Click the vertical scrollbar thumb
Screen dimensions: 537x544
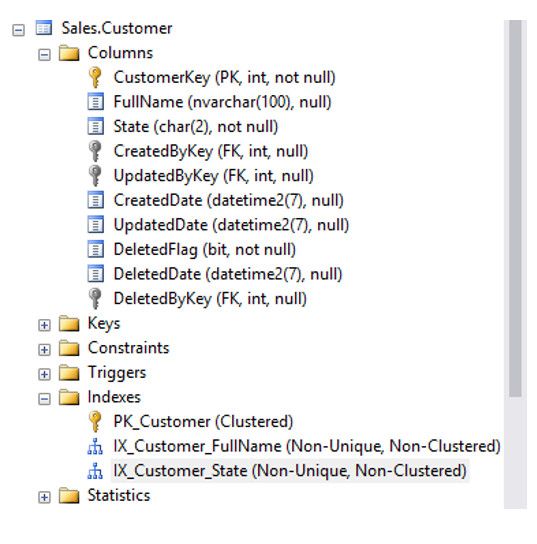click(515, 208)
